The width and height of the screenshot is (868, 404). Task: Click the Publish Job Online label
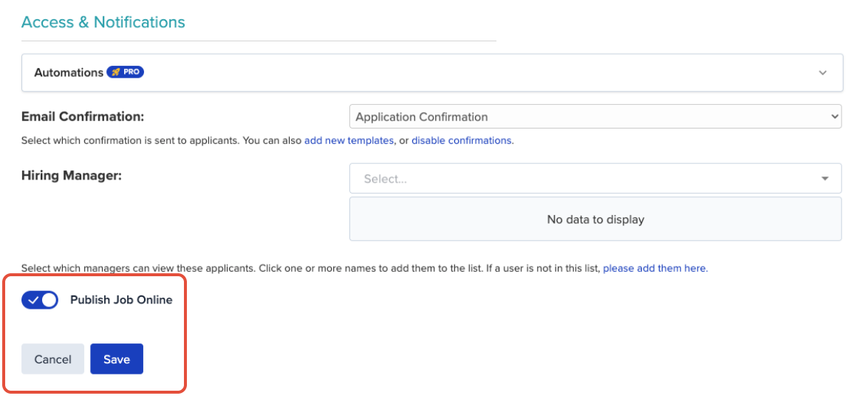(121, 300)
